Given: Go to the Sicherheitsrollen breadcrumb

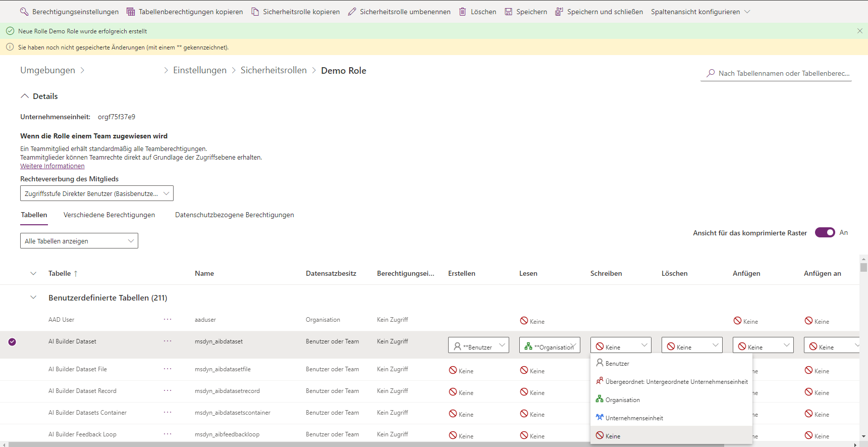Looking at the screenshot, I should pos(274,70).
